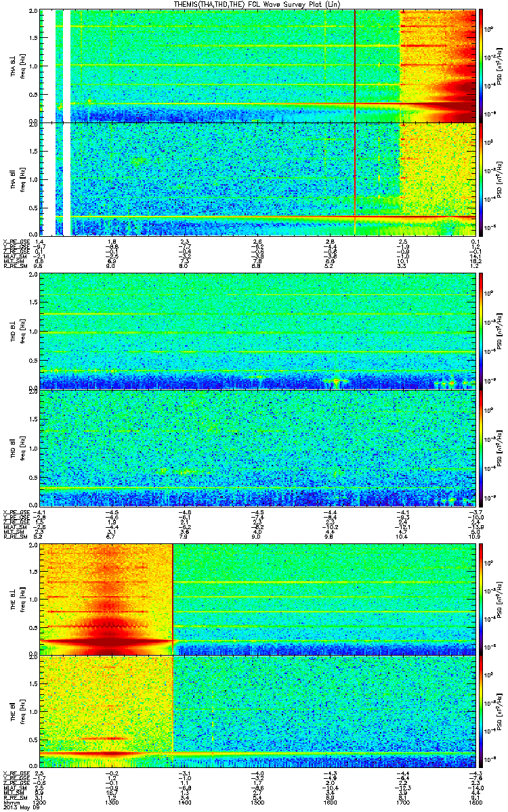Click the PSD color bar of THA B-perpendicular
Screen dimensions: 508x812
click(x=482, y=66)
